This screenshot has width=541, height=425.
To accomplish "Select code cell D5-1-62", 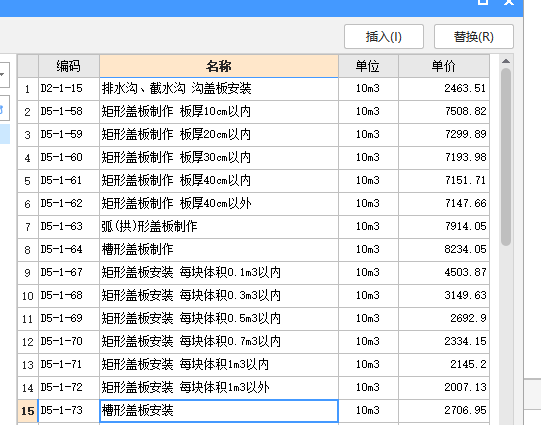I will coord(69,204).
